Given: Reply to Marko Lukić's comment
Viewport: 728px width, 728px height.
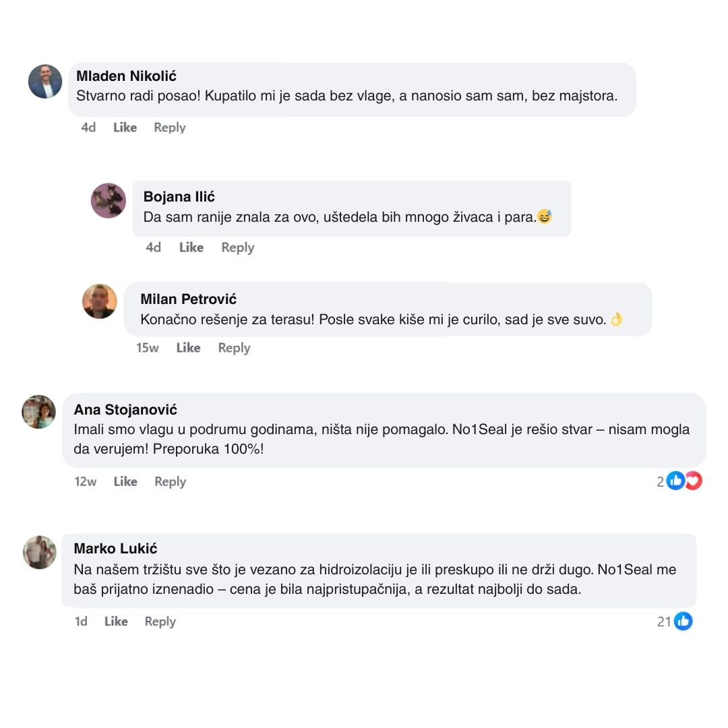Looking at the screenshot, I should tap(160, 621).
